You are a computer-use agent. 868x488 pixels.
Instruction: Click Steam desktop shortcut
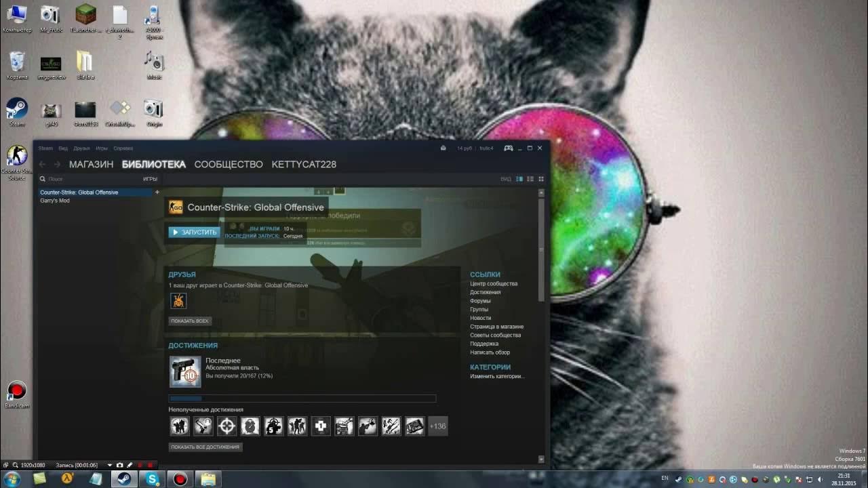[x=17, y=113]
